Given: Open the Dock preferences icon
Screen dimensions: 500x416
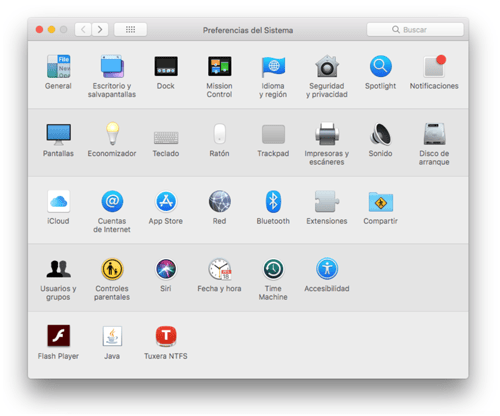Looking at the screenshot, I should point(166,66).
